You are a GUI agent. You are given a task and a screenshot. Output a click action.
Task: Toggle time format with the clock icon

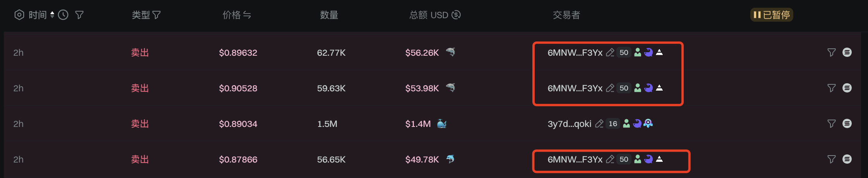pyautogui.click(x=63, y=15)
